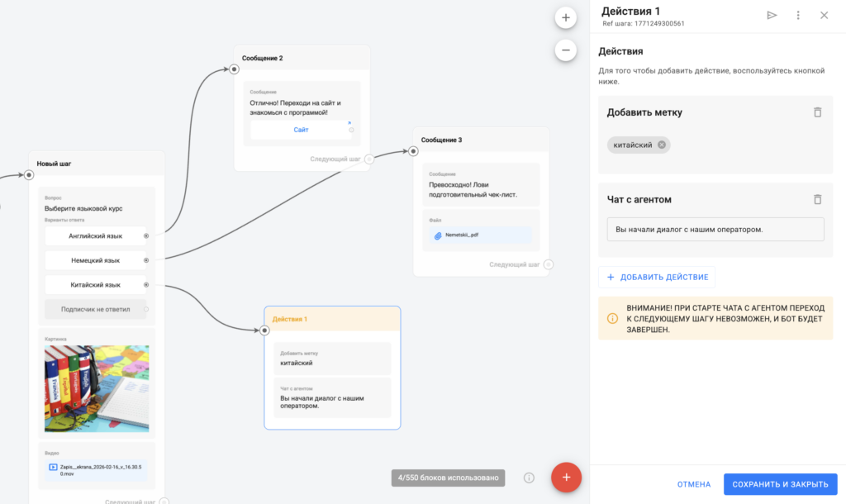
Task: Click the Добавить действие button
Action: (x=656, y=278)
